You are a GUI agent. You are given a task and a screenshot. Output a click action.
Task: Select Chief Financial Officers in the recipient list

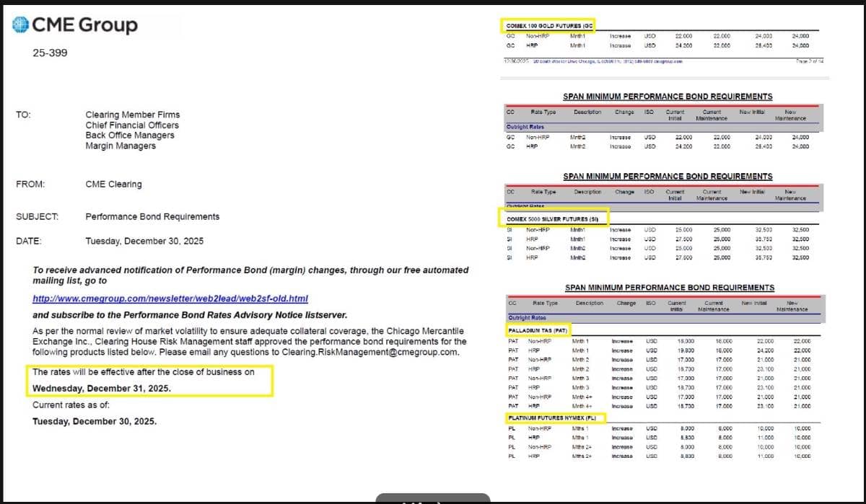tap(131, 125)
